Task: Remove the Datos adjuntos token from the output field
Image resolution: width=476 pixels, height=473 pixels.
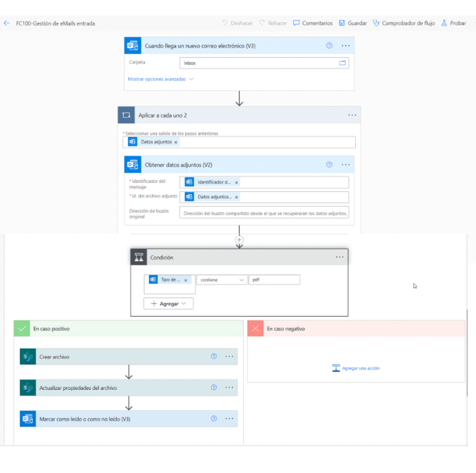Action: 176,143
